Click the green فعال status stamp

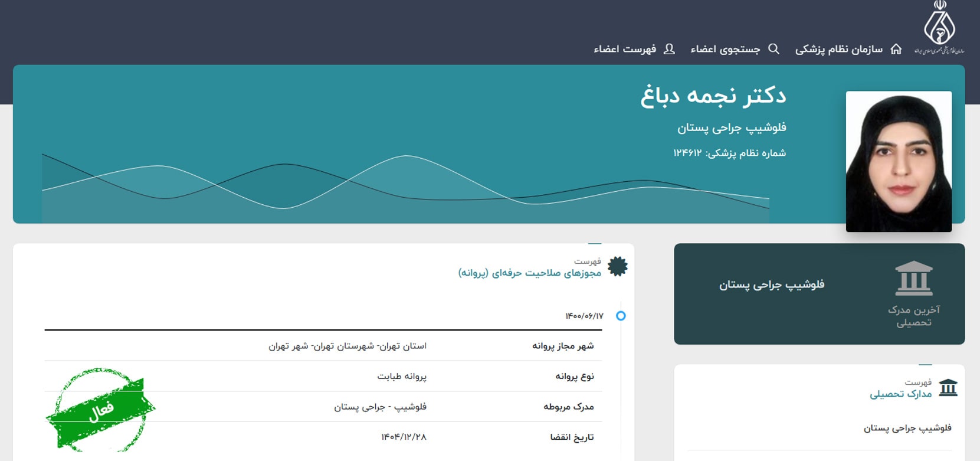[x=100, y=409]
